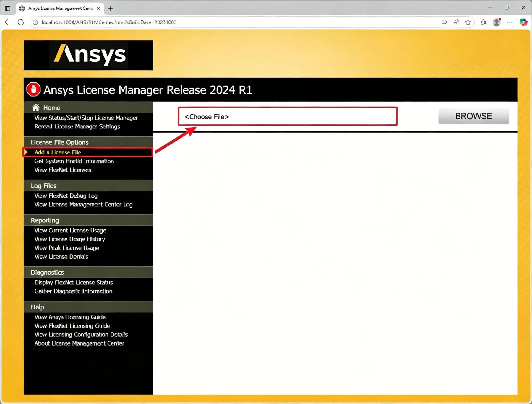The width and height of the screenshot is (532, 404).
Task: Click the Read aloud icon in address bar
Action: tap(456, 22)
